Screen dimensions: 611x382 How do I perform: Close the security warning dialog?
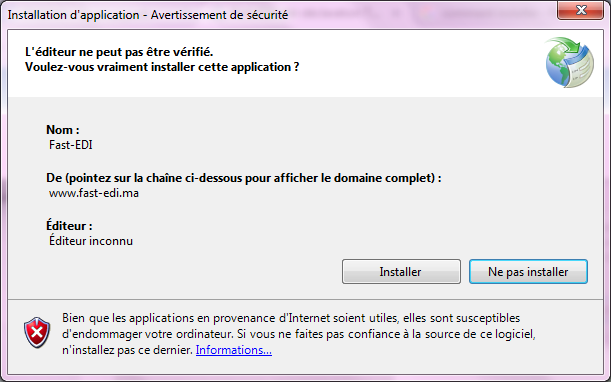click(581, 10)
